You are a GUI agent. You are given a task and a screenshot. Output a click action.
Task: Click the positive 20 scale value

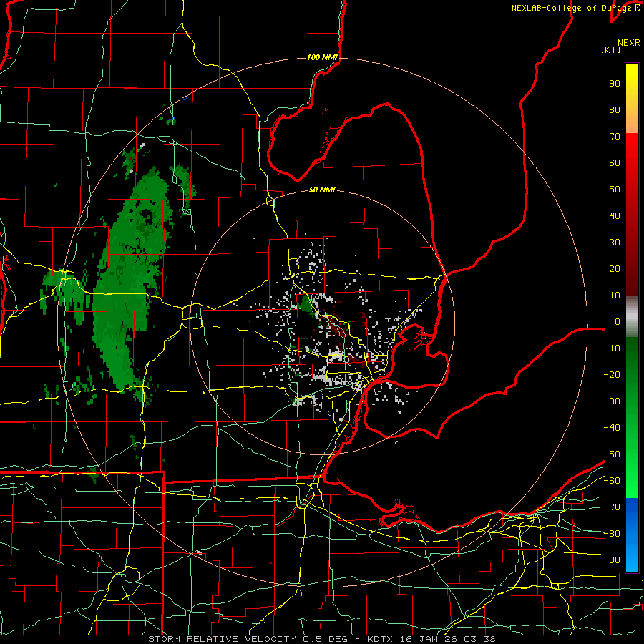point(615,269)
